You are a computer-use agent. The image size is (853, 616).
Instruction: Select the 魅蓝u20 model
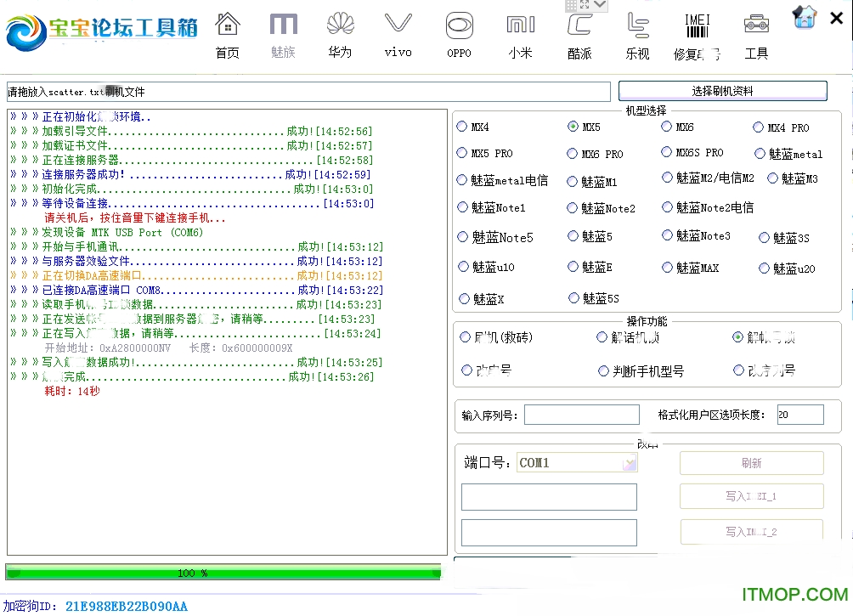pos(765,268)
